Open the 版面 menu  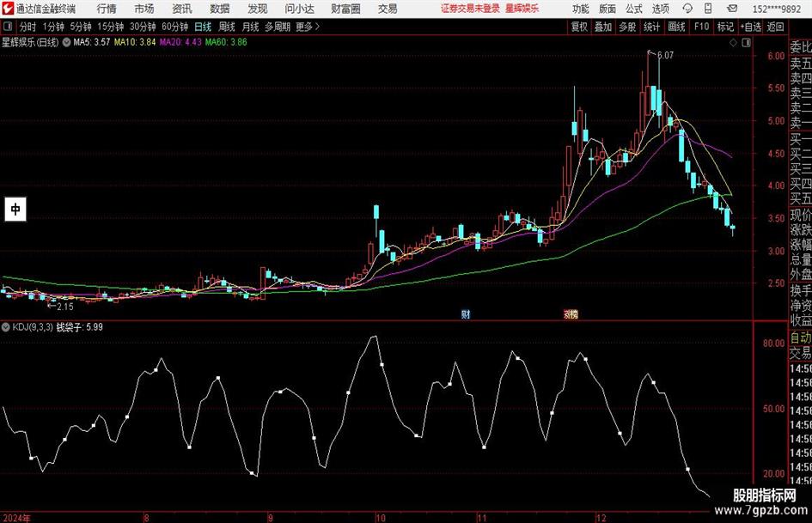click(x=607, y=9)
